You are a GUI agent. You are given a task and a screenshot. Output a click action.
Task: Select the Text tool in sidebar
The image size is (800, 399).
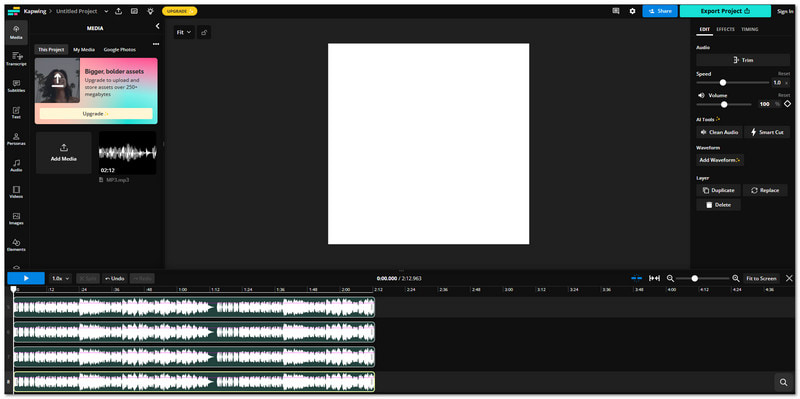(16, 112)
